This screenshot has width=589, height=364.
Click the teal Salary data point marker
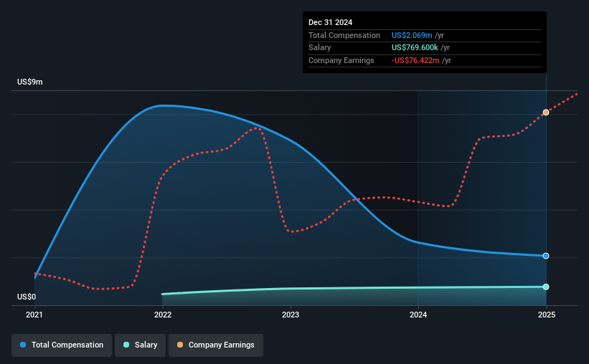click(546, 287)
